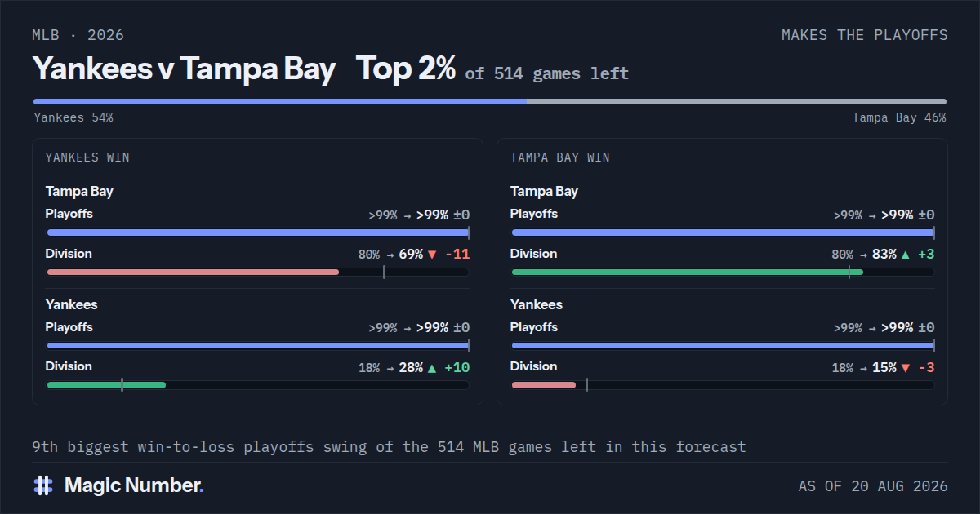This screenshot has width=980, height=514.
Task: Click the 9th biggest swing footnote text
Action: pos(389,447)
